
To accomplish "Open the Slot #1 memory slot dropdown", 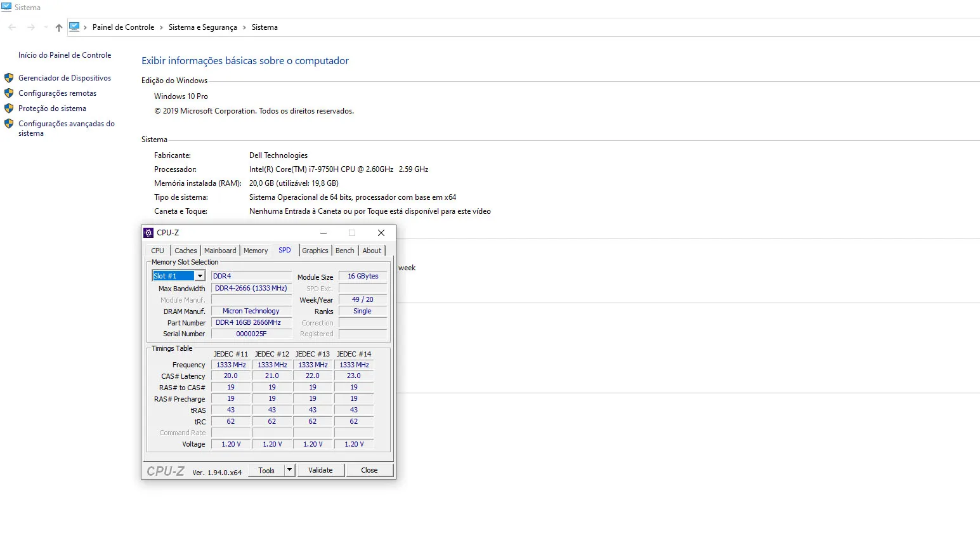I will tap(200, 276).
